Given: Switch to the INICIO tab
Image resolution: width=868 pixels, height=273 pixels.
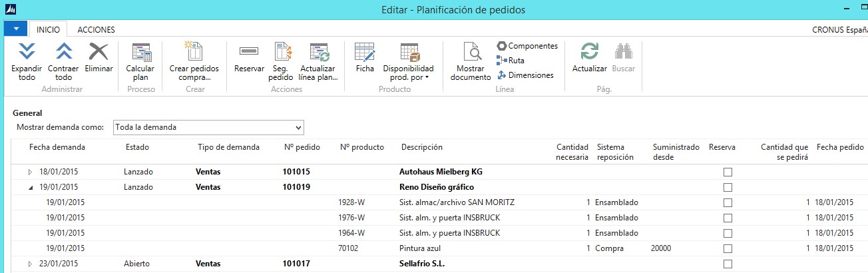Looking at the screenshot, I should click(48, 29).
